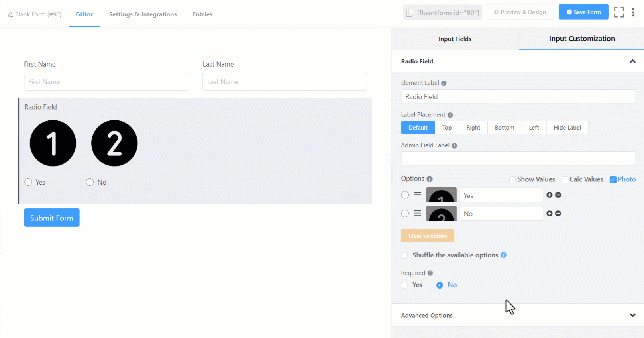Set Required to Yes
The height and width of the screenshot is (338, 644).
click(405, 285)
